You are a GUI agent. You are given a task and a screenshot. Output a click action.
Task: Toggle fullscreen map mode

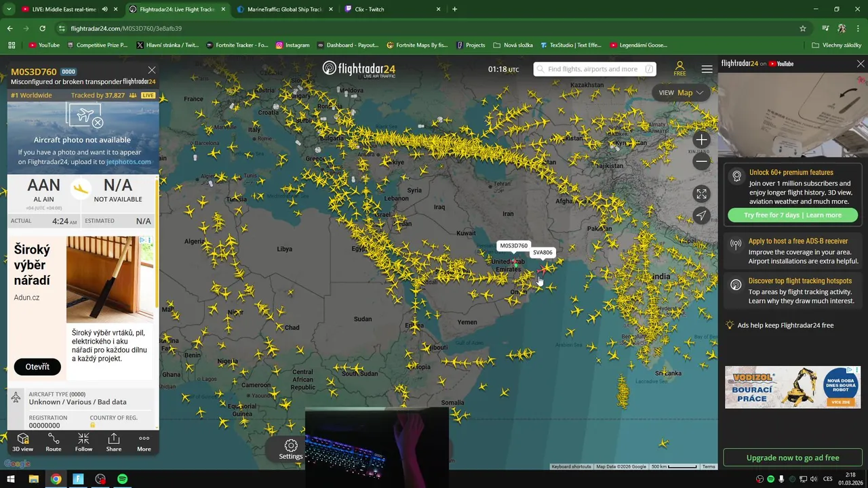[701, 194]
